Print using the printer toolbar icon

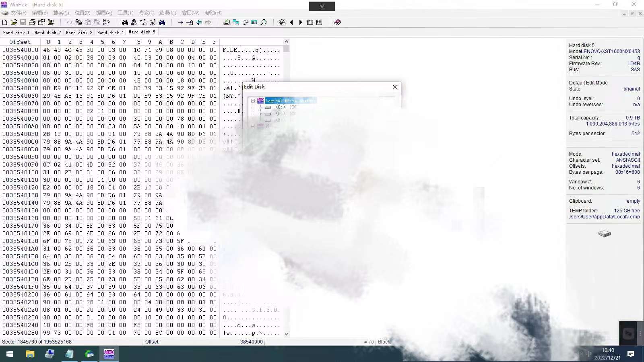pyautogui.click(x=32, y=23)
